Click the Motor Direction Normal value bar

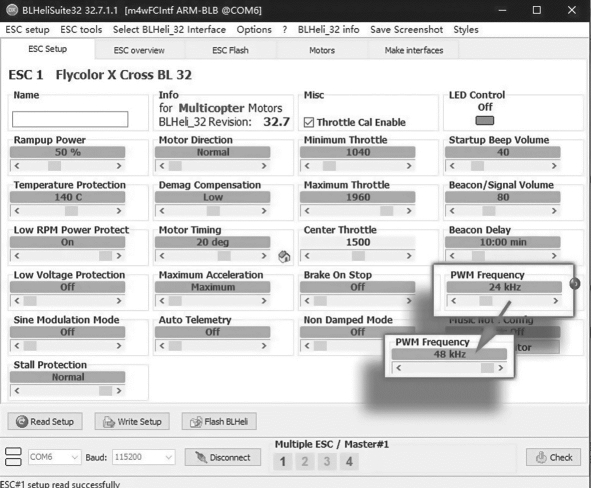click(x=213, y=152)
